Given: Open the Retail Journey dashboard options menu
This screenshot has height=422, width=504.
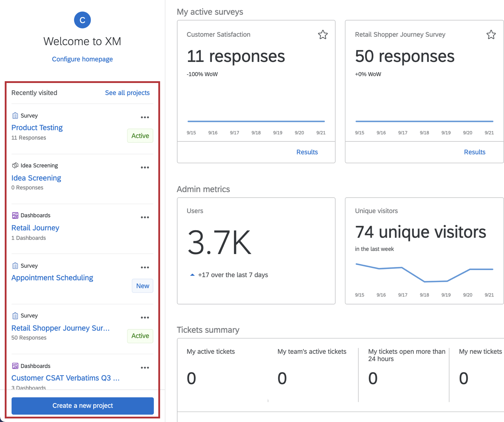Looking at the screenshot, I should point(145,217).
